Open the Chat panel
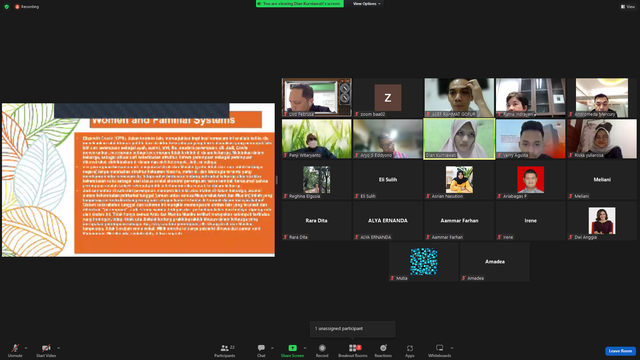This screenshot has height=360, width=640. pyautogui.click(x=261, y=350)
